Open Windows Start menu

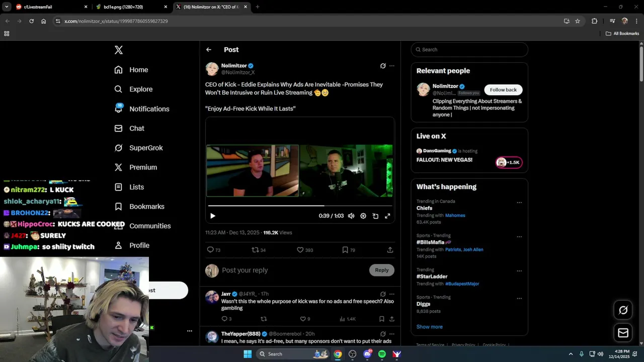point(248,354)
